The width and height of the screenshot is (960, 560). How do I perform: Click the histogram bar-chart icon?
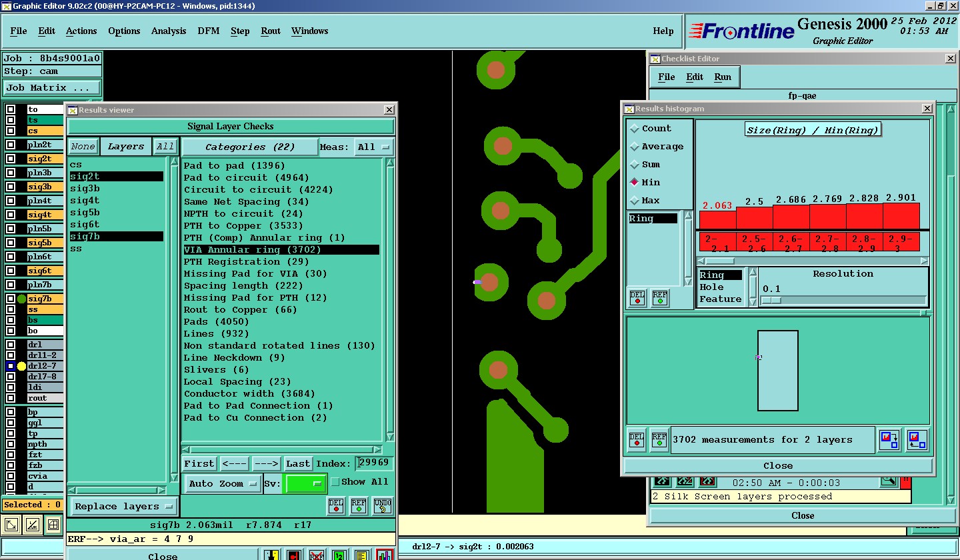385,555
